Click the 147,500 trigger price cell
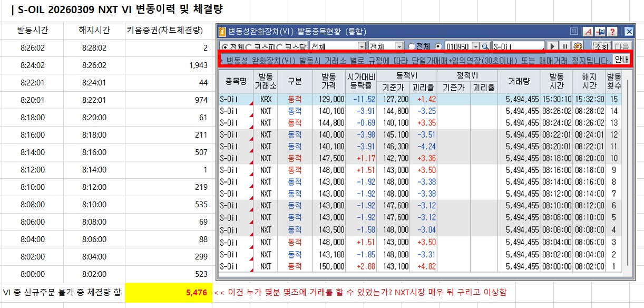This screenshot has width=644, height=308. click(x=328, y=158)
